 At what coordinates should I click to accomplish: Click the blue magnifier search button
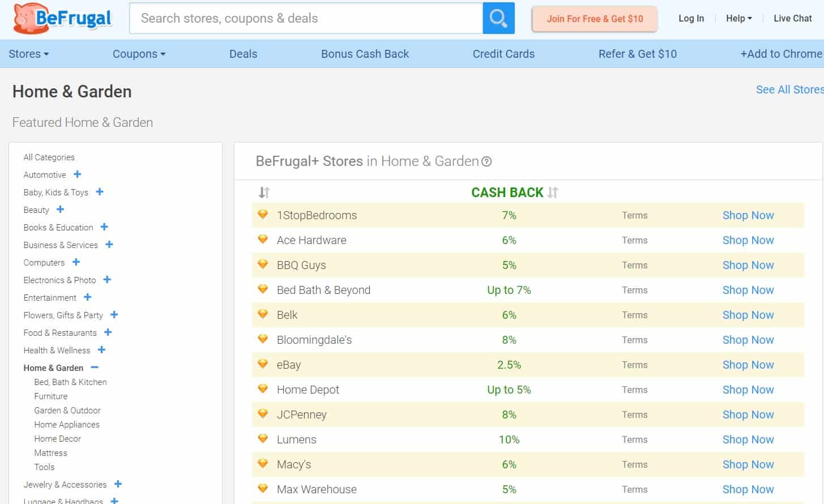pos(498,18)
